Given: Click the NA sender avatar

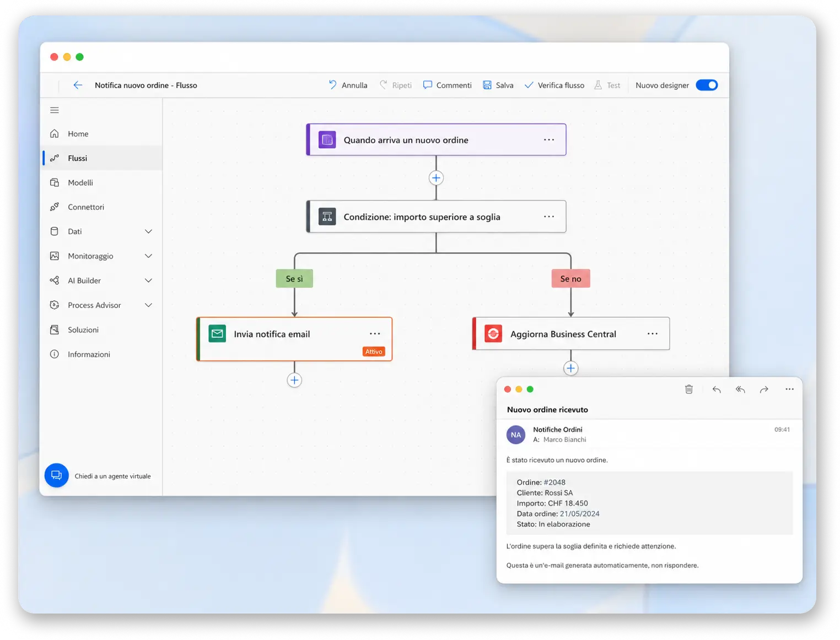Looking at the screenshot, I should (x=516, y=435).
